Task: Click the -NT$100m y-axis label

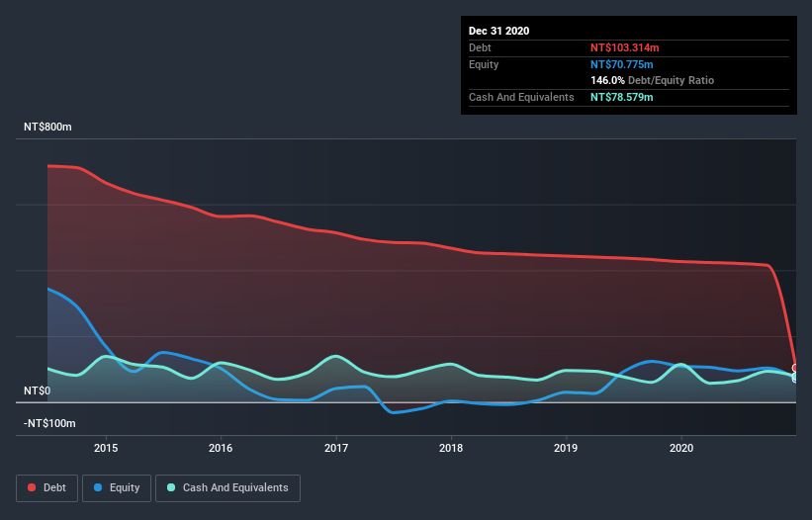Action: (49, 423)
